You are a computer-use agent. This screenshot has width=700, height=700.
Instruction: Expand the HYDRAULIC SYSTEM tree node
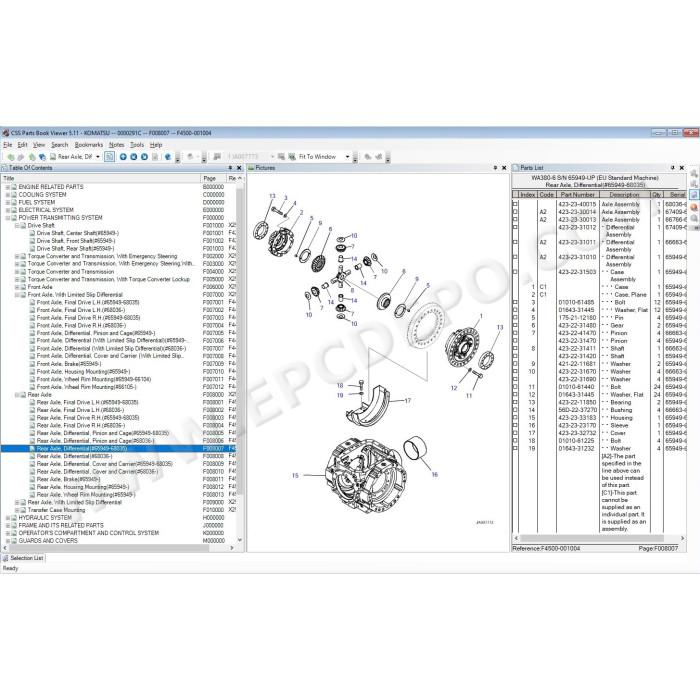click(x=8, y=518)
